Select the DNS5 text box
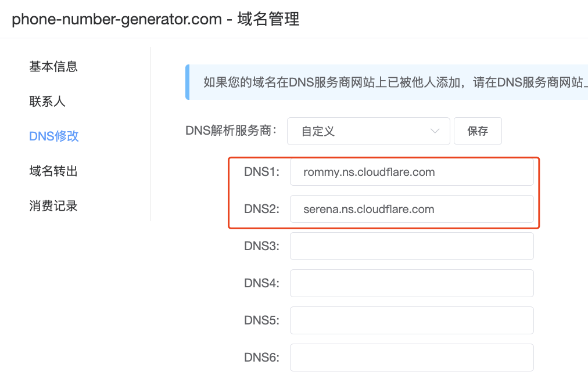Viewport: 588px width, 379px height. coord(411,320)
